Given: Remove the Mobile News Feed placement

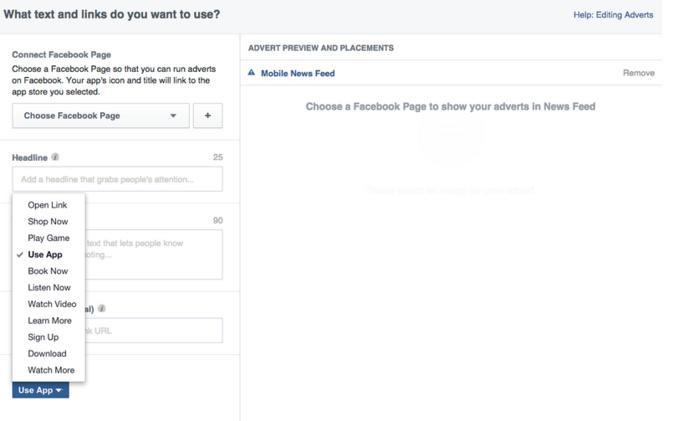Looking at the screenshot, I should pyautogui.click(x=638, y=73).
